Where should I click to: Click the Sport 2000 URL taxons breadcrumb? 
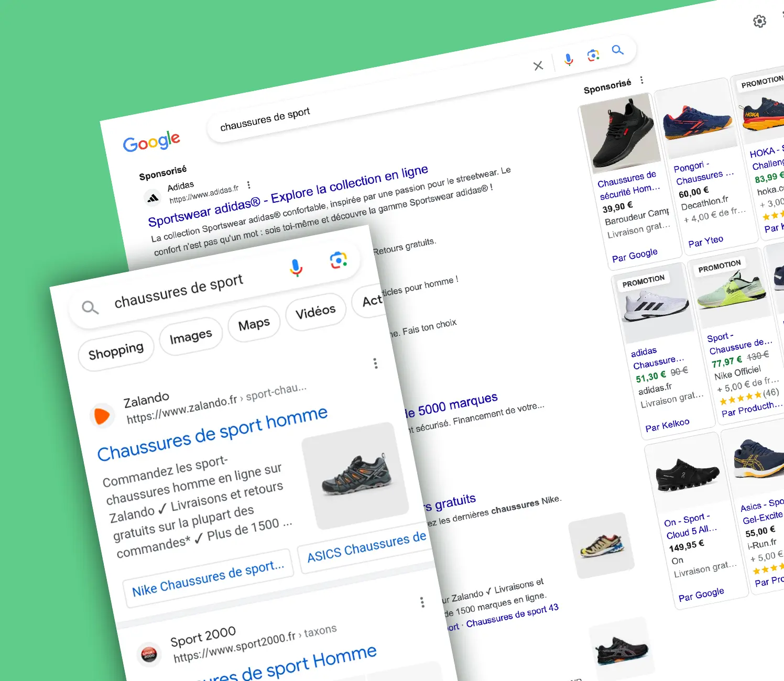(255, 643)
